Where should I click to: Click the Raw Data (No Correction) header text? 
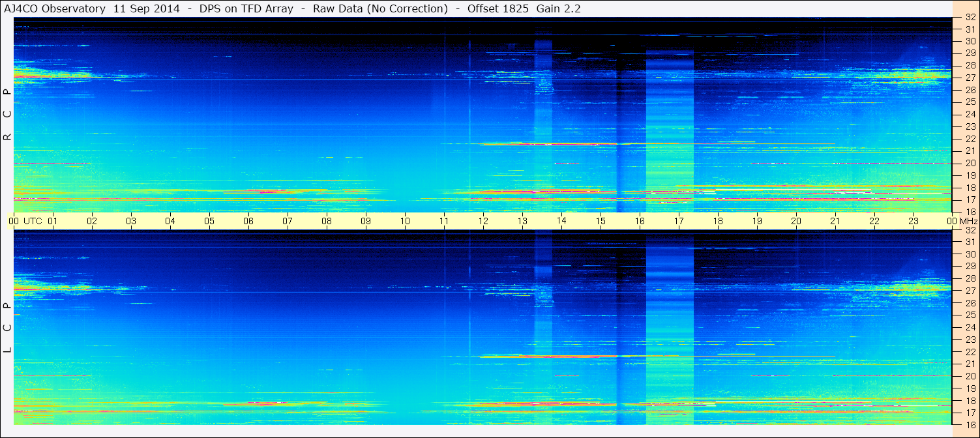pos(380,8)
